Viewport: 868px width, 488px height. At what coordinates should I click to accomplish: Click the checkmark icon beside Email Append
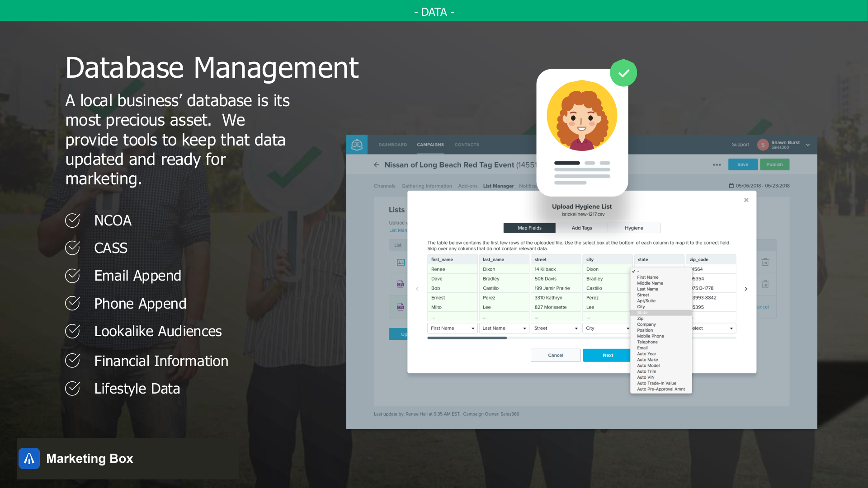72,276
